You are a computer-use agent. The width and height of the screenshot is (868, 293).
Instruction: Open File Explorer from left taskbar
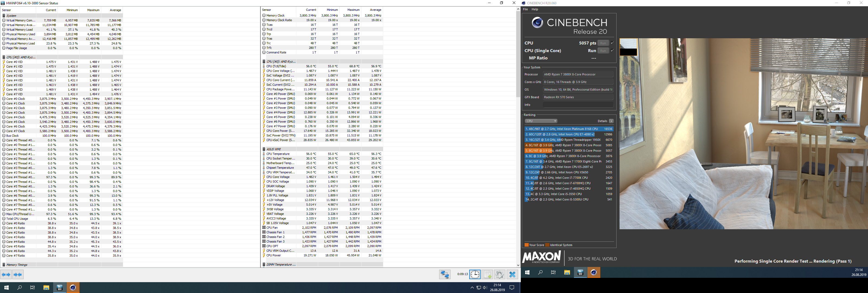(x=46, y=288)
